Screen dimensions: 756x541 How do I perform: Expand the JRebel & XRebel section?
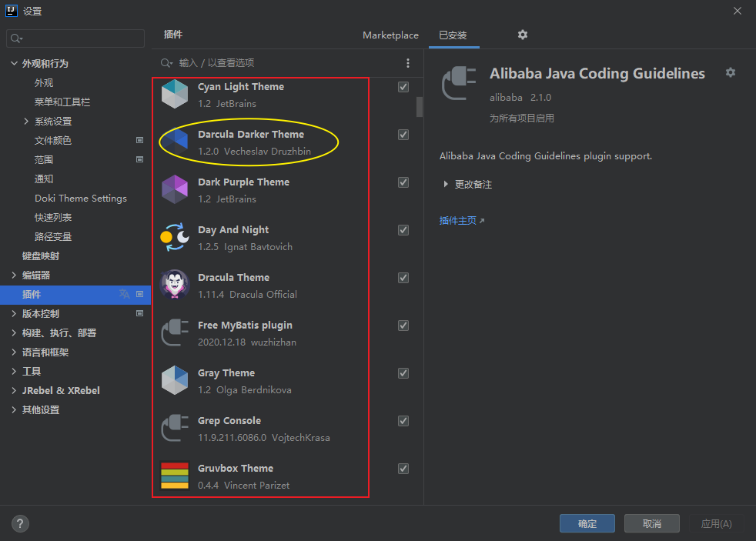point(14,391)
